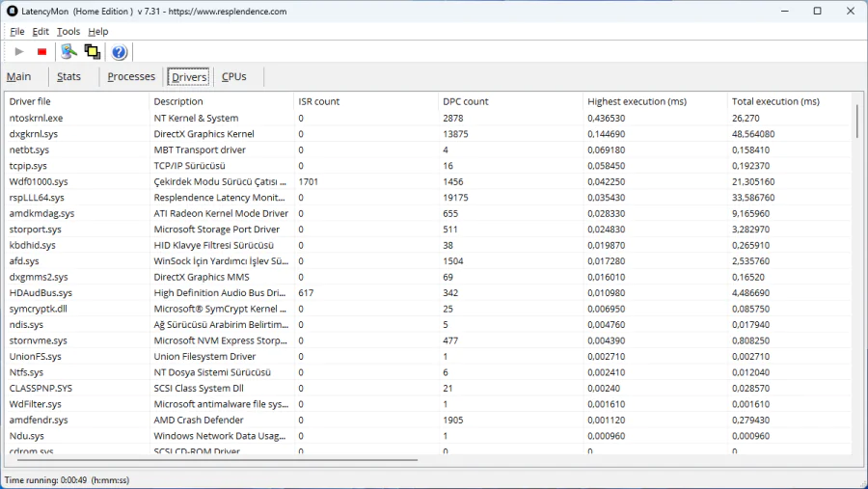
Task: Select the ntoskrnl.exe row in the list
Action: click(x=36, y=118)
